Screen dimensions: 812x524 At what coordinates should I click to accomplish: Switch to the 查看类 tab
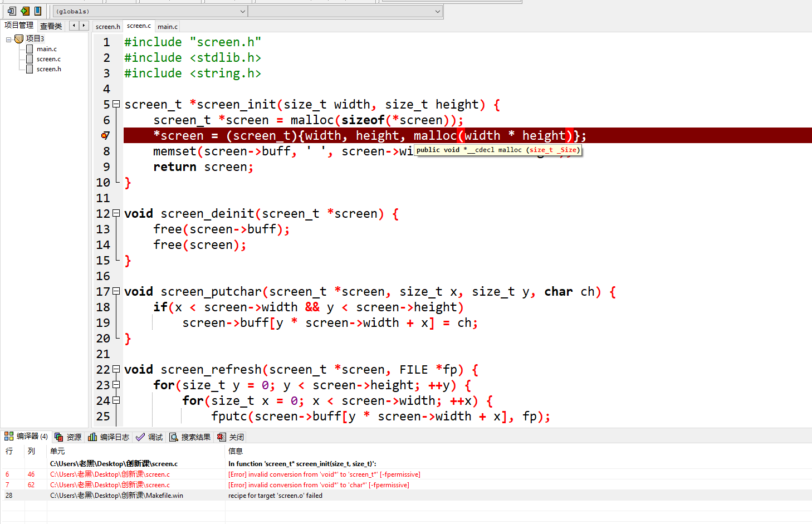(51, 26)
